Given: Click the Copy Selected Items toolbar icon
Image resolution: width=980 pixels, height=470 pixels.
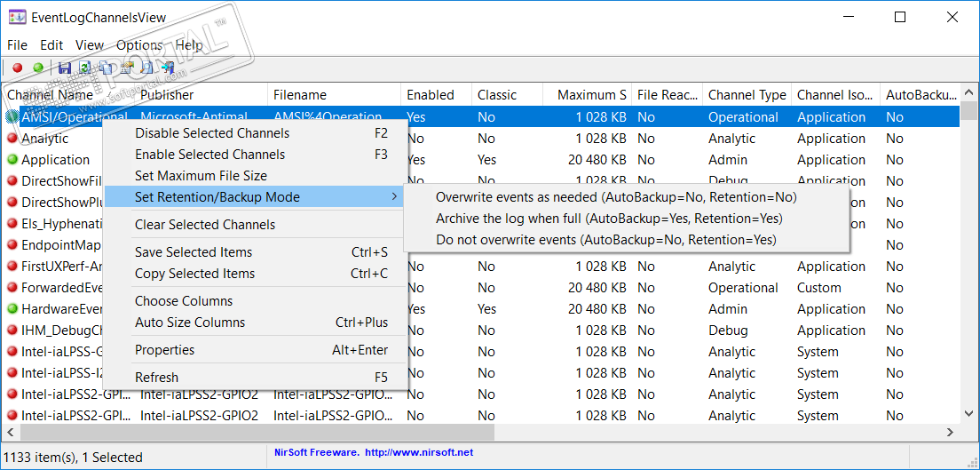Looking at the screenshot, I should [106, 68].
